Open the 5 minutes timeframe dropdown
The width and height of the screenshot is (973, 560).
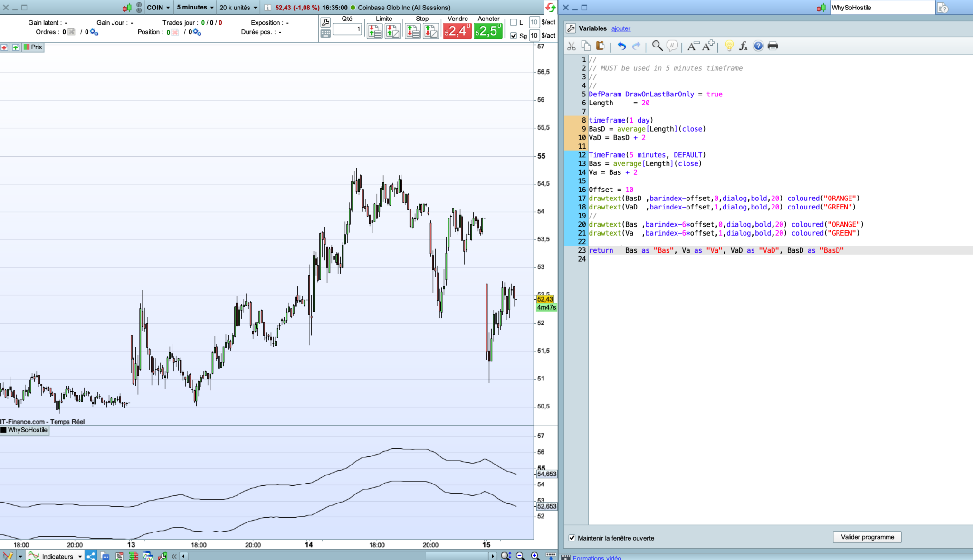[195, 7]
